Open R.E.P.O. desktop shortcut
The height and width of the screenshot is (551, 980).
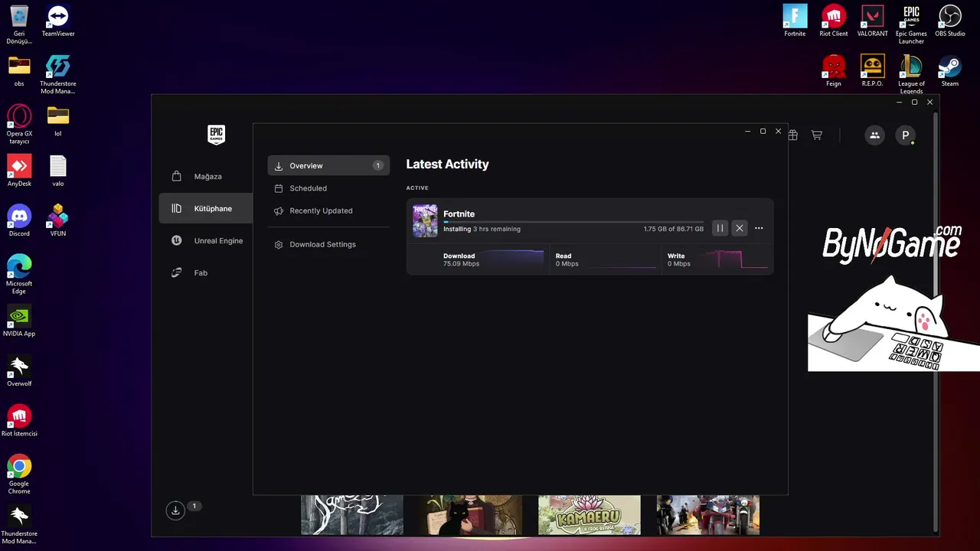pyautogui.click(x=872, y=71)
